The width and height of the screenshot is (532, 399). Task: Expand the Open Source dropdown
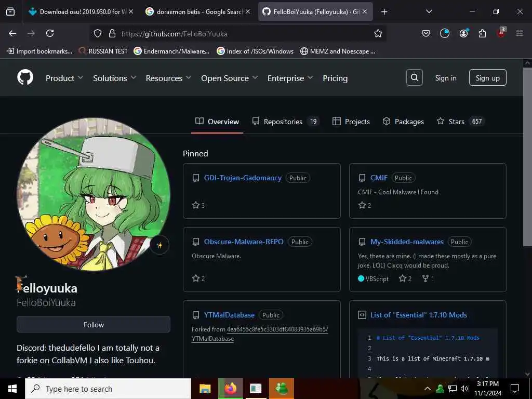point(229,78)
